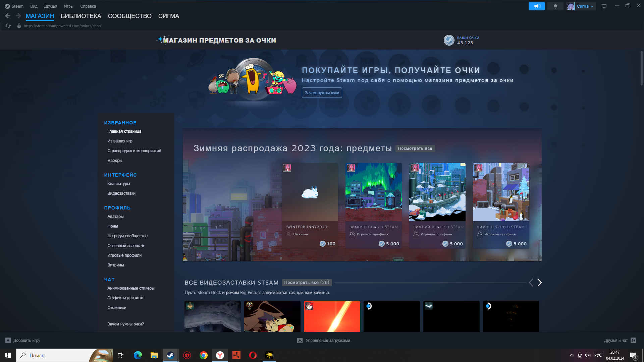Click the Steam taskbar icon
This screenshot has height=362, width=644.
170,355
